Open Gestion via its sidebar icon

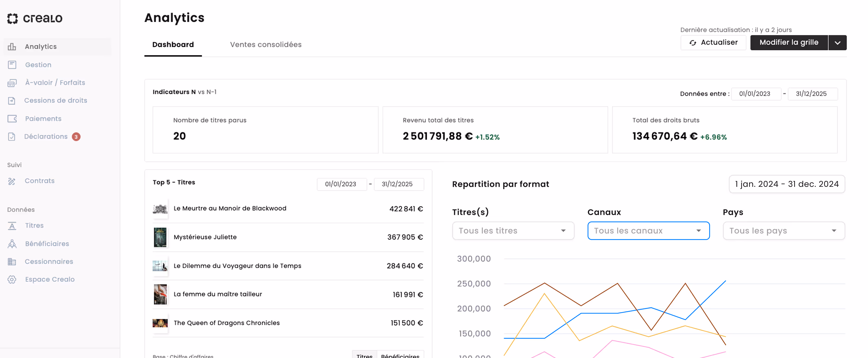tap(12, 65)
